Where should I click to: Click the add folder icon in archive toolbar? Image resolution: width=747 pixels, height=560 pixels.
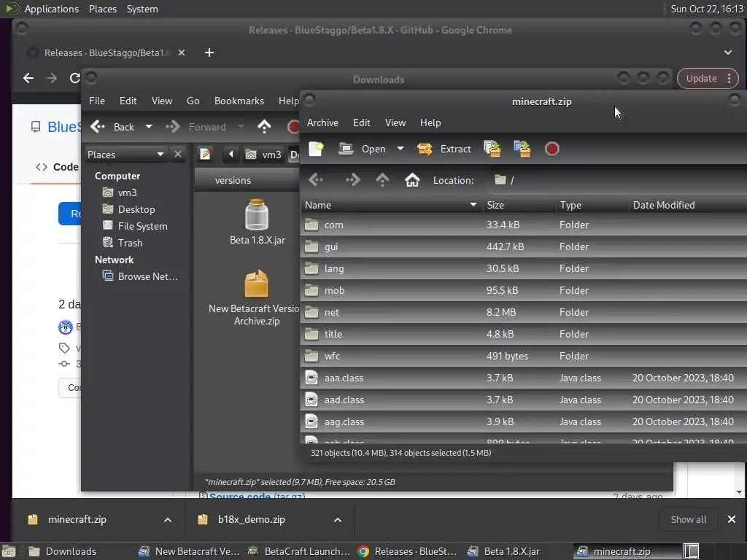coord(522,149)
